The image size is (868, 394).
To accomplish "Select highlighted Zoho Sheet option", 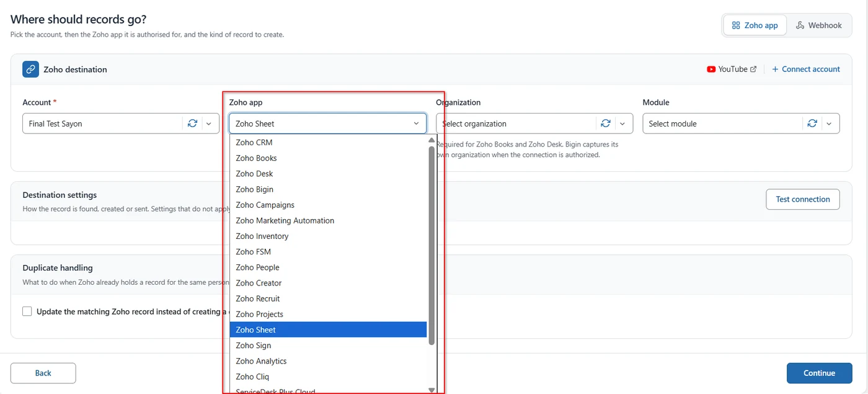I will click(x=328, y=329).
